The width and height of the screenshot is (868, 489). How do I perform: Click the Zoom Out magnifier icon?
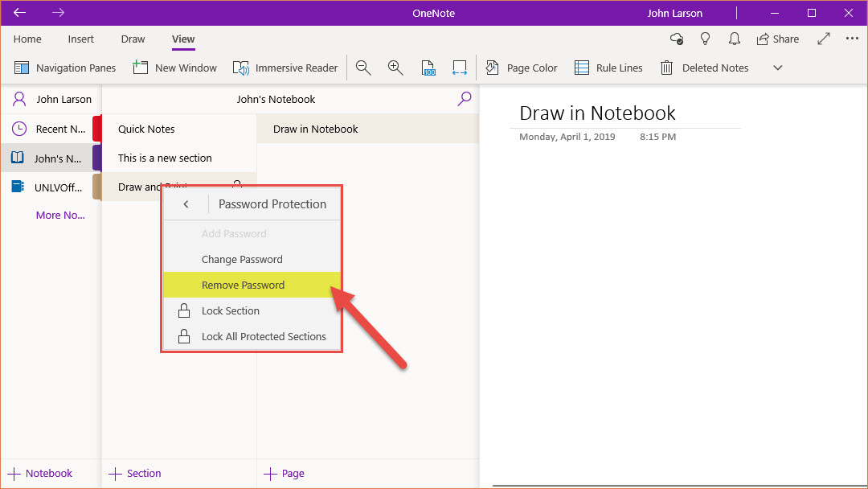(x=363, y=68)
